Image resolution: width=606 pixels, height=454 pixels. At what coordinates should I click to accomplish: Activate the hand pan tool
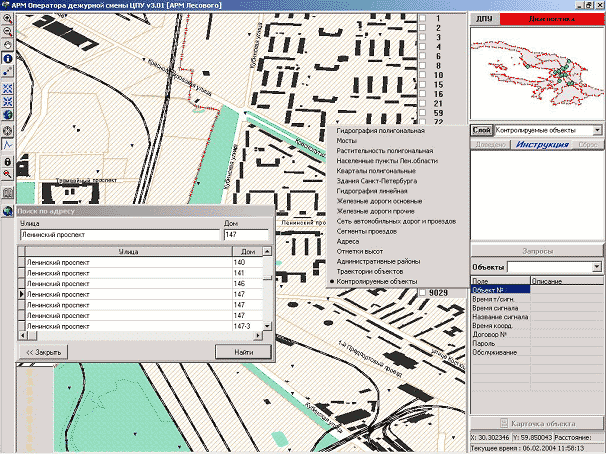pyautogui.click(x=8, y=46)
